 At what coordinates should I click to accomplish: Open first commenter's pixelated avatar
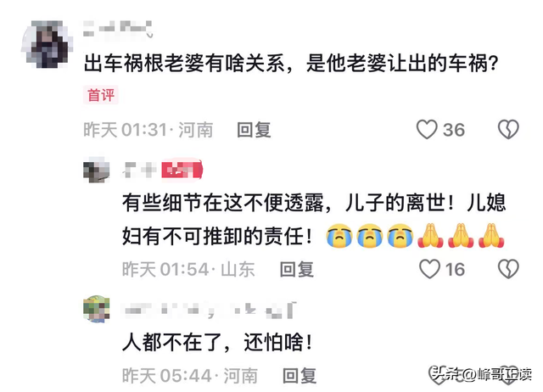point(48,44)
